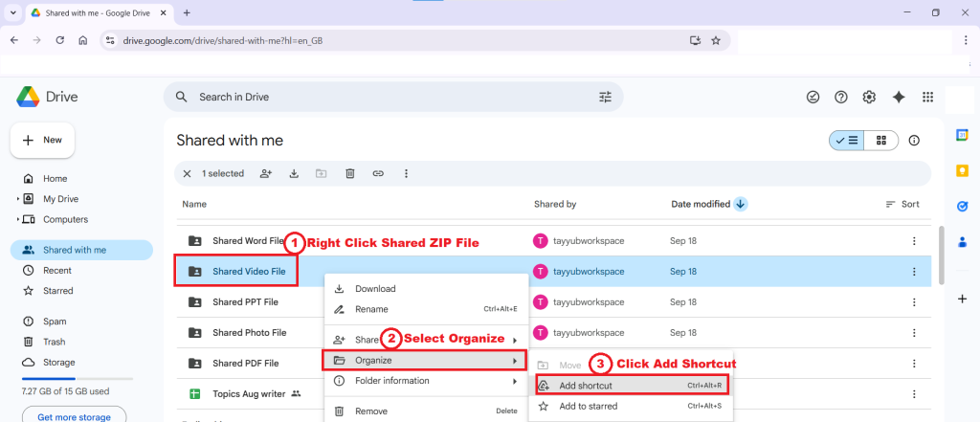Click the Gemini sparkle icon
Image resolution: width=980 pixels, height=422 pixels.
pyautogui.click(x=898, y=97)
